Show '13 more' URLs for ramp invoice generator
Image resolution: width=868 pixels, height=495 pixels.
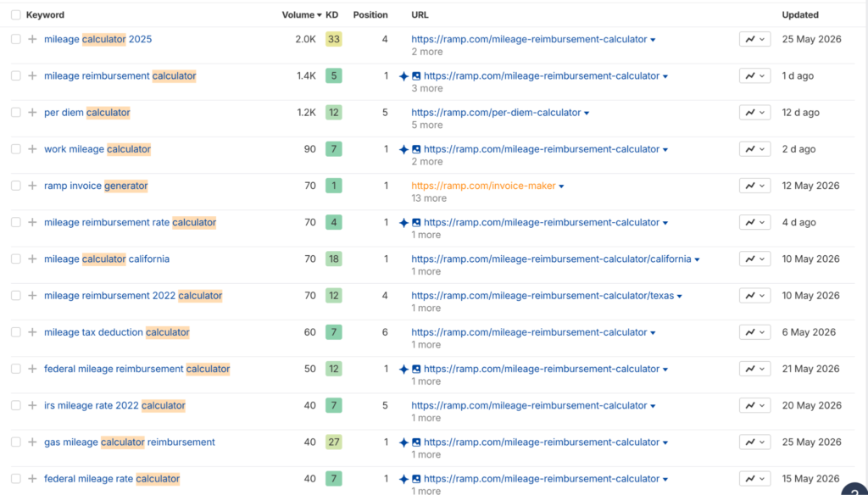click(428, 198)
